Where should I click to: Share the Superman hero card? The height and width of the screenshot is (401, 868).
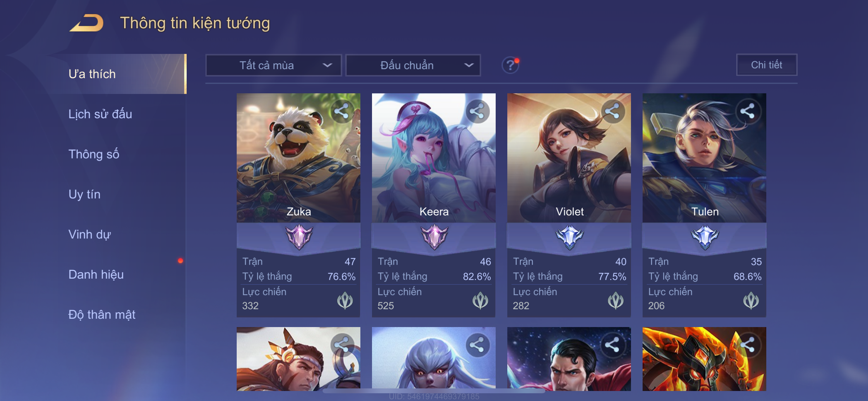(x=612, y=345)
